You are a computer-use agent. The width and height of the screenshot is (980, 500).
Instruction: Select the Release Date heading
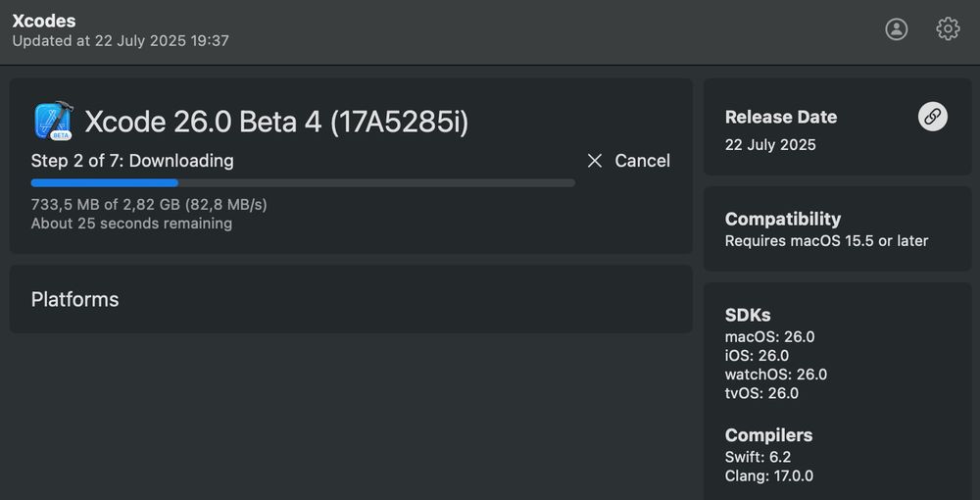point(781,118)
